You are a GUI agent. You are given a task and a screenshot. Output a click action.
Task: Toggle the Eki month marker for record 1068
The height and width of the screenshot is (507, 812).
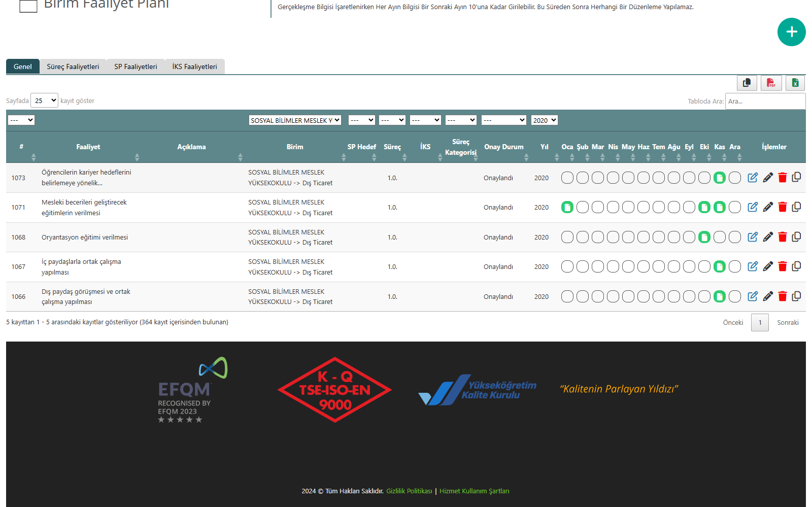(x=704, y=237)
